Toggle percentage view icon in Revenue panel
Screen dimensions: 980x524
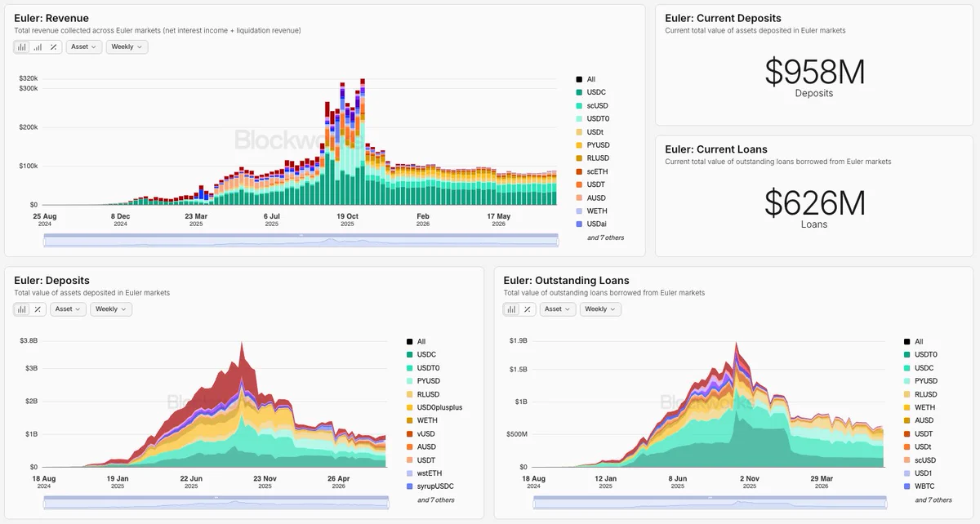(53, 47)
